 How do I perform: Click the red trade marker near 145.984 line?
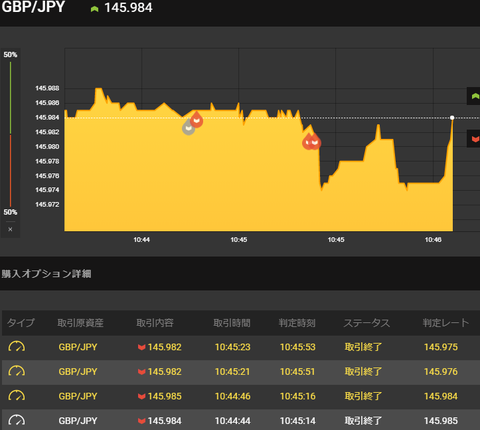197,120
